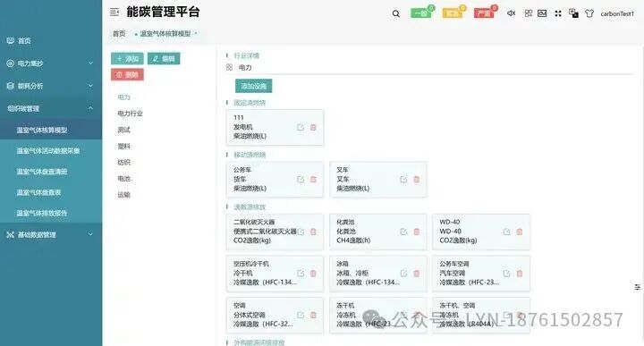
Task: Select 塑料 in the industry list
Action: (124, 146)
